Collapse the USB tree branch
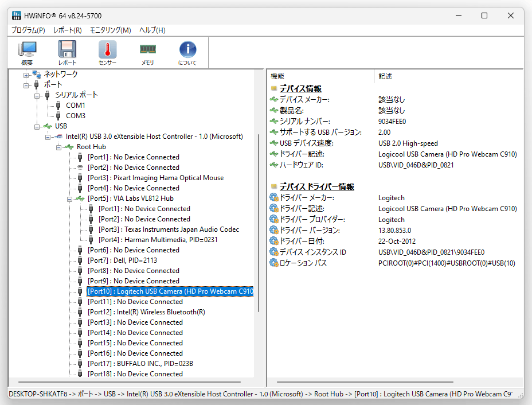 pyautogui.click(x=37, y=127)
